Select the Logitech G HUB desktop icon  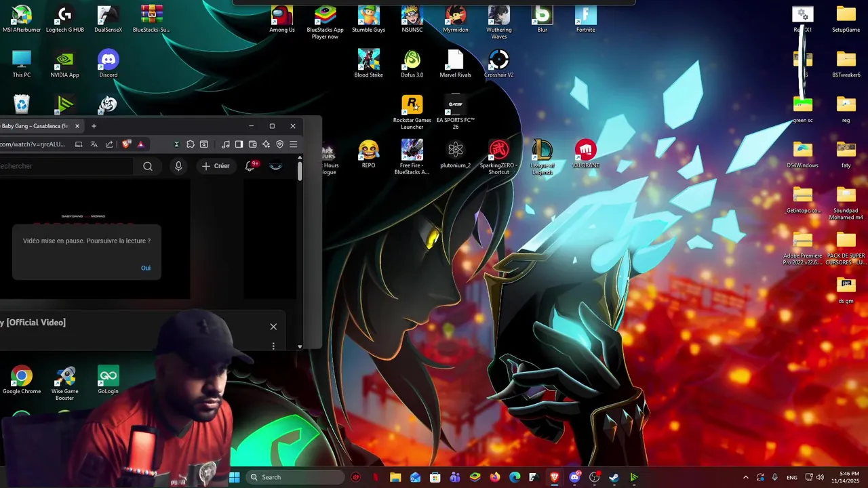coord(65,19)
